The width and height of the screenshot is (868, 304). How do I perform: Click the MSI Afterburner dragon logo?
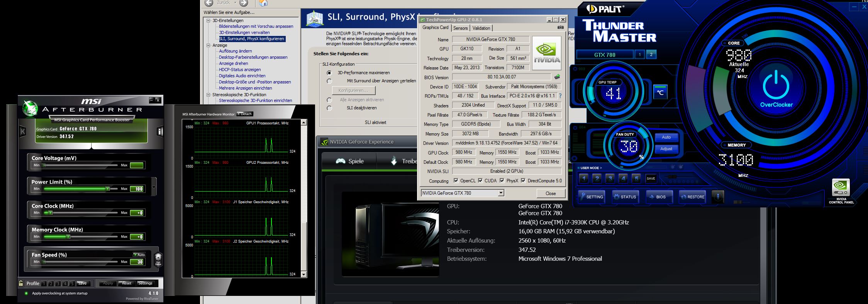30,108
